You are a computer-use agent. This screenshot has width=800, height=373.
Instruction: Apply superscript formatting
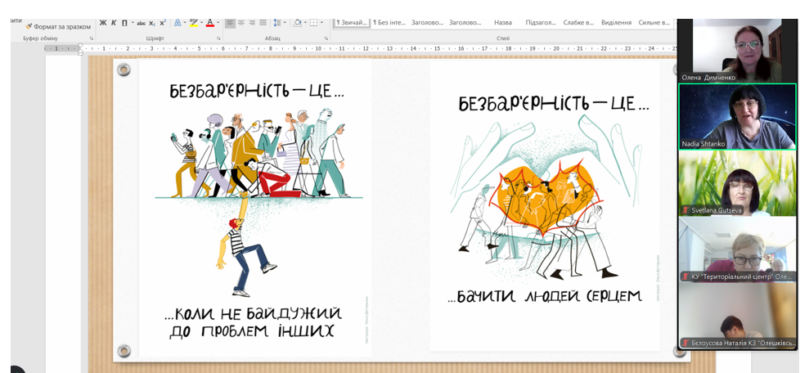(162, 23)
